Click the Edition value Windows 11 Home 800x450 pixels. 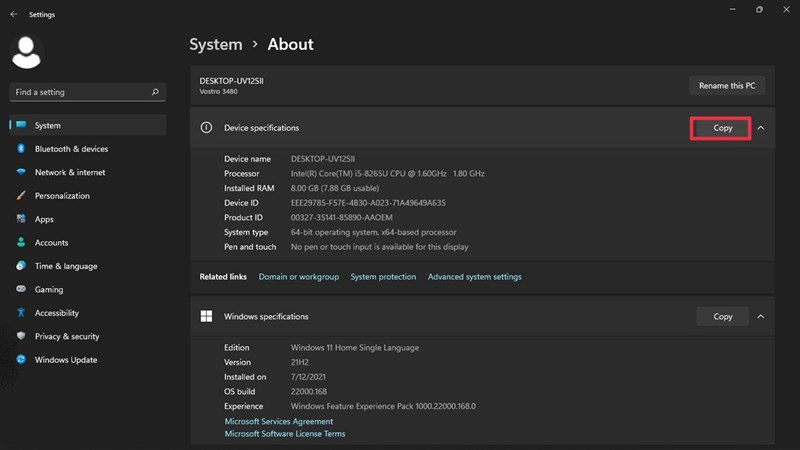click(355, 347)
